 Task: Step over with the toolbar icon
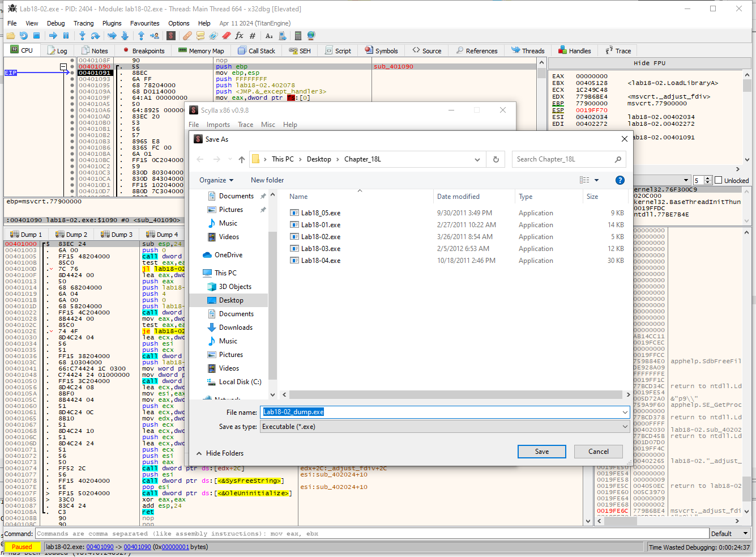96,36
